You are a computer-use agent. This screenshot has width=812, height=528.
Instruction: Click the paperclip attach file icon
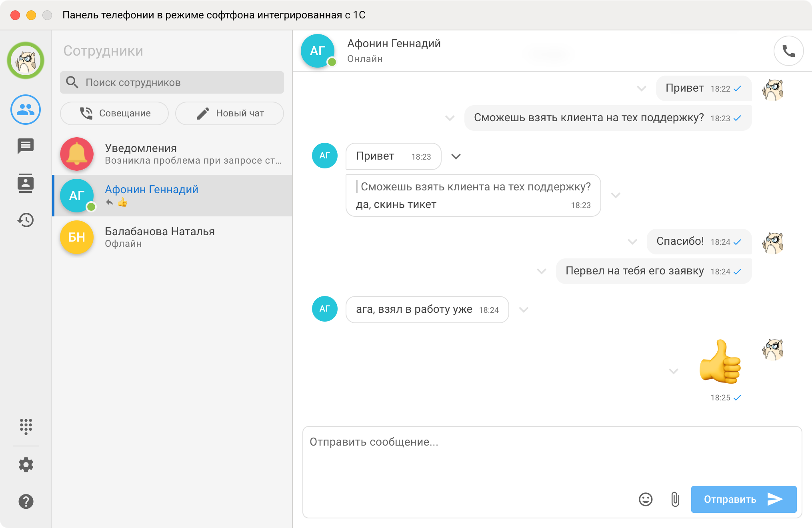click(675, 499)
